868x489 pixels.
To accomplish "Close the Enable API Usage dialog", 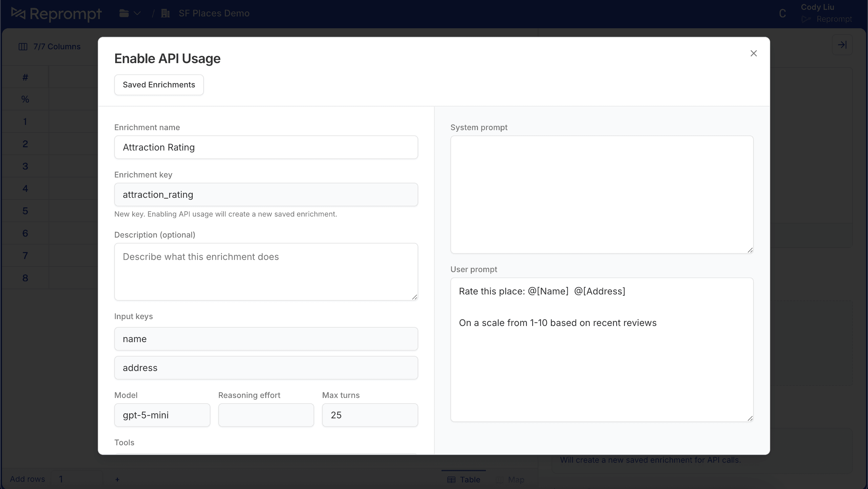I will (754, 53).
